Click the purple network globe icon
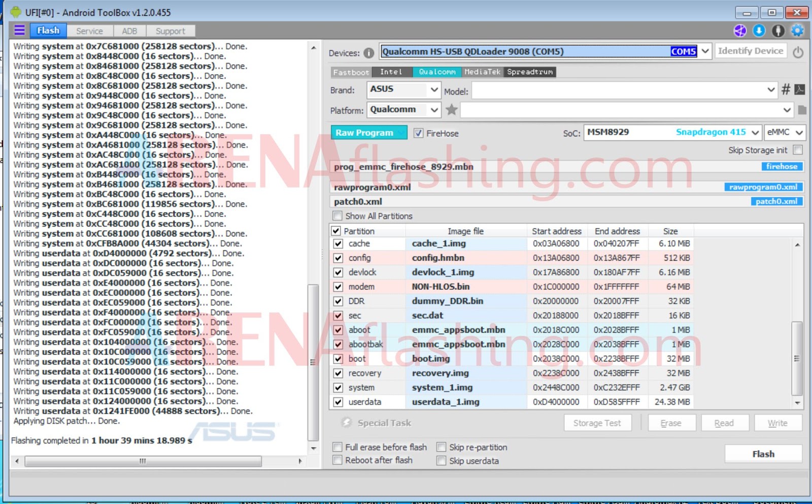Image resolution: width=812 pixels, height=504 pixels. click(x=740, y=31)
